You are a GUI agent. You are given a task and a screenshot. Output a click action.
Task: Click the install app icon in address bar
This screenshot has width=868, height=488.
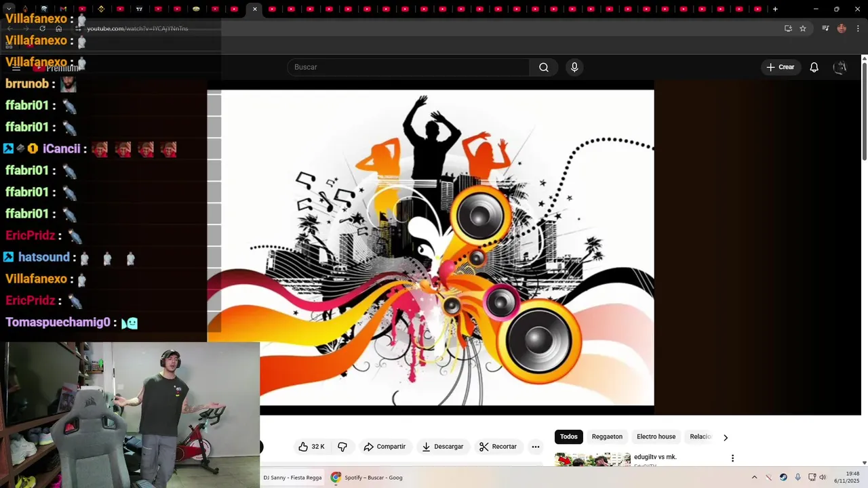pos(788,28)
